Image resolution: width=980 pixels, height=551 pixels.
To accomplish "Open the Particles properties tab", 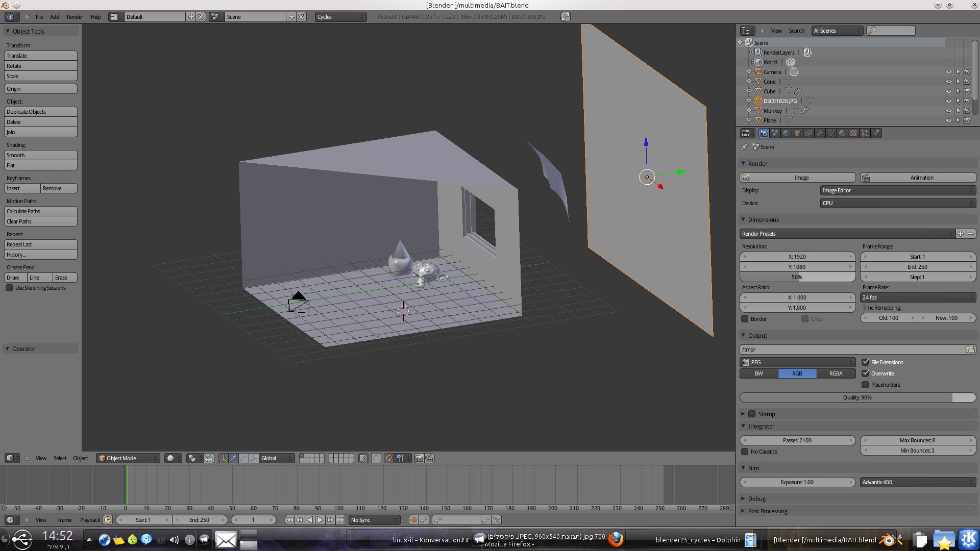I will coord(865,133).
